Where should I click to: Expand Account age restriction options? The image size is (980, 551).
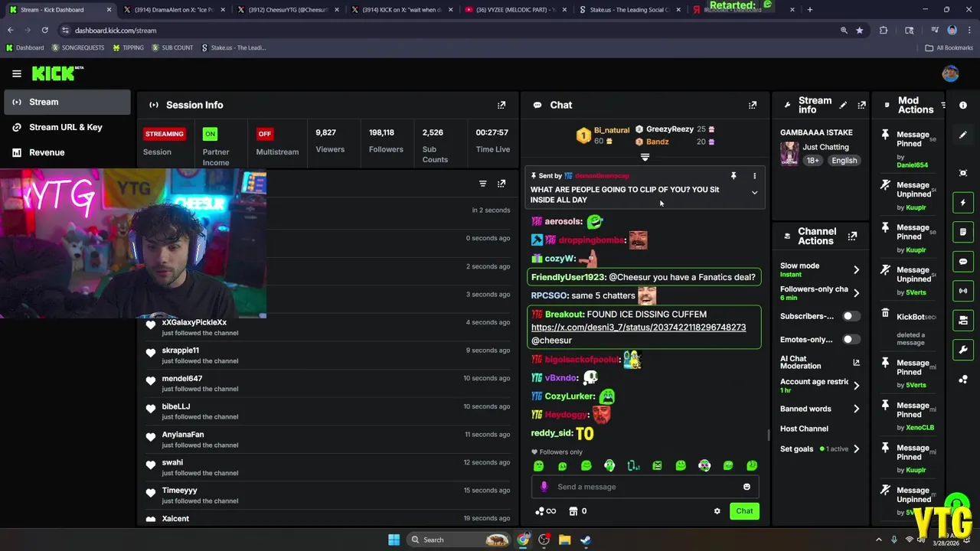tap(856, 386)
